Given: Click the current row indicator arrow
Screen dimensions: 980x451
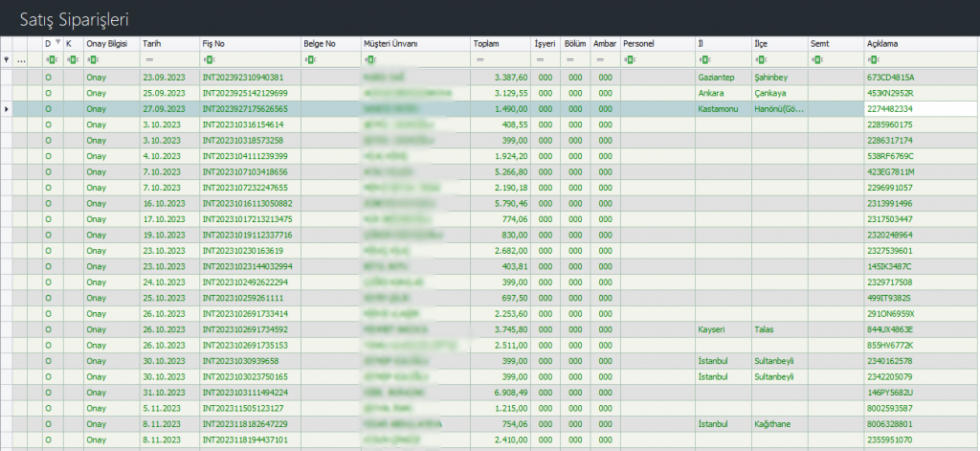Looking at the screenshot, I should coord(7,109).
